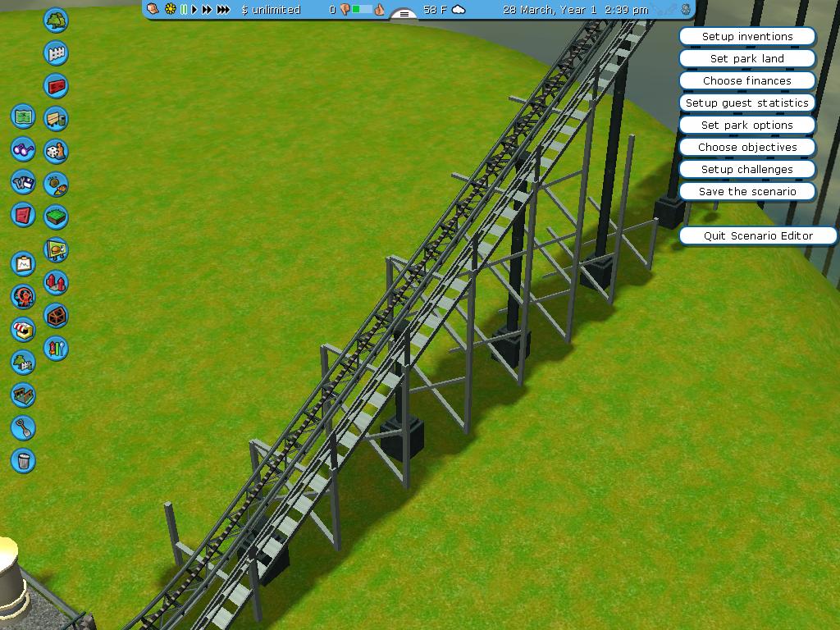Open the wrench and floppy disk file options icon

click(x=23, y=182)
